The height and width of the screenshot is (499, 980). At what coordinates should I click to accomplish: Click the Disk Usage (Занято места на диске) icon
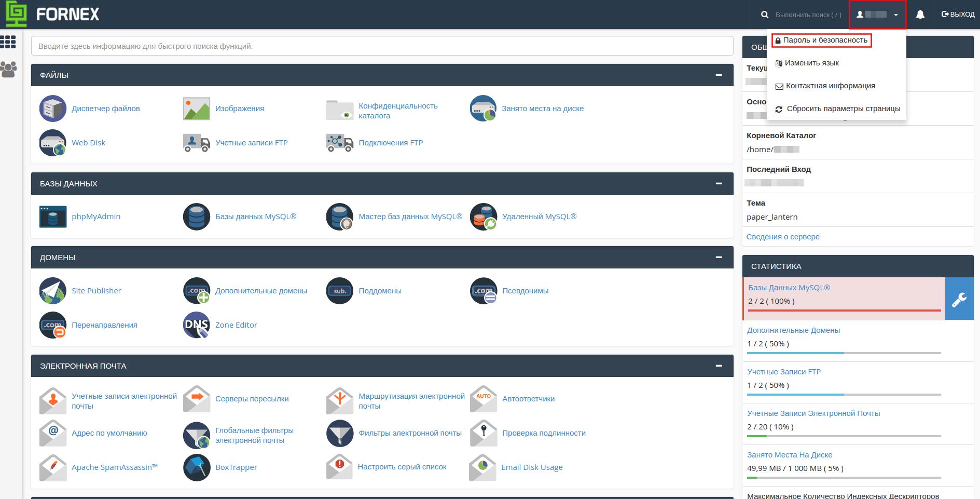click(x=484, y=109)
